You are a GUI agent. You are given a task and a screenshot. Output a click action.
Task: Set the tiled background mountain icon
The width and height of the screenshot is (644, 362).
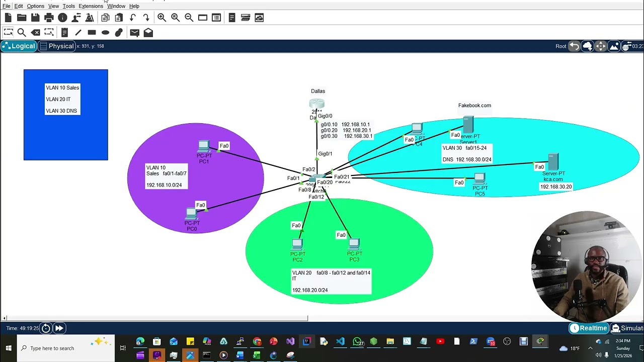[614, 46]
